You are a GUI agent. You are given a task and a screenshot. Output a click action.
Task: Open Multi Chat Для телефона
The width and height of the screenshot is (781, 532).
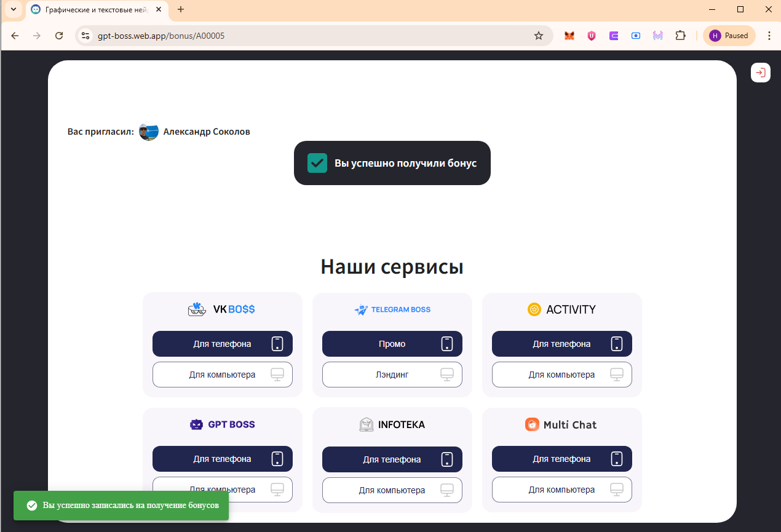point(562,459)
